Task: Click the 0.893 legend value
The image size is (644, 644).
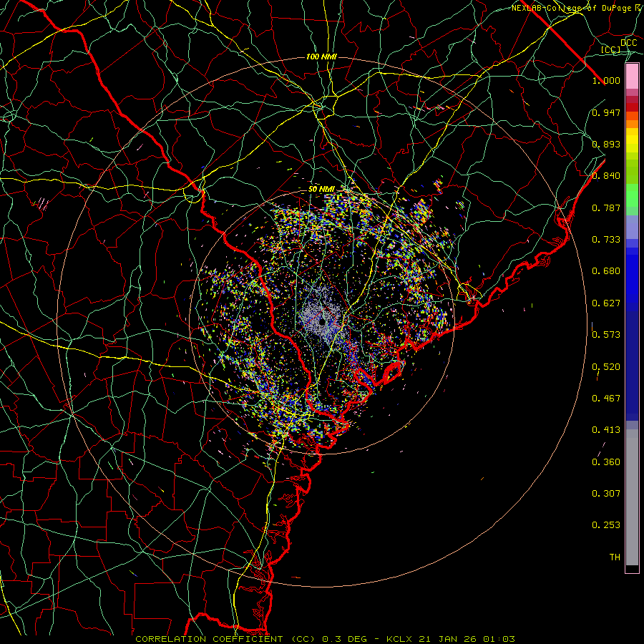Action: coord(606,144)
